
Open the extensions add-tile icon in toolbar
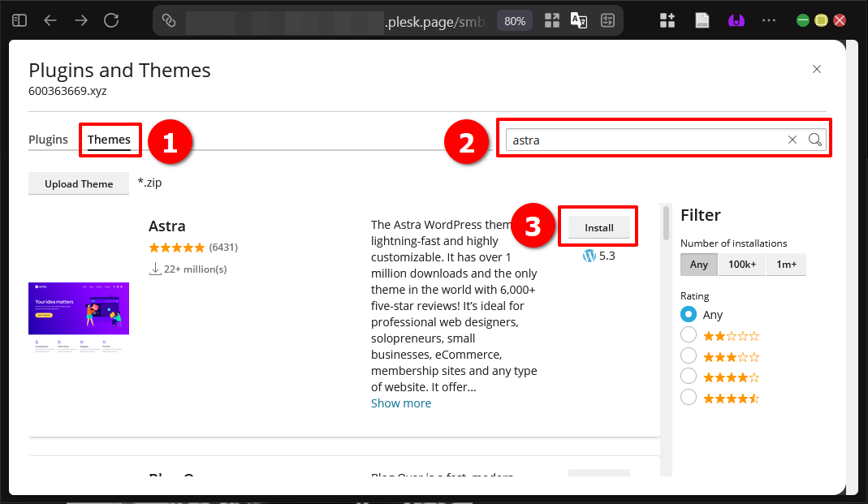[667, 20]
